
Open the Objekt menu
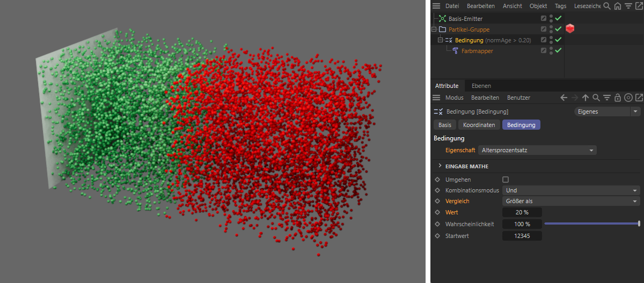(x=538, y=6)
